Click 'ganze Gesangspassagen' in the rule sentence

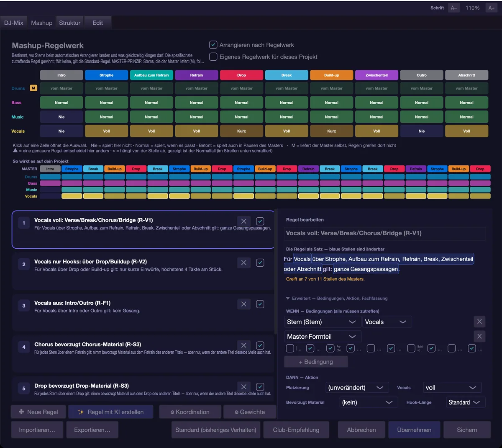[366, 269]
